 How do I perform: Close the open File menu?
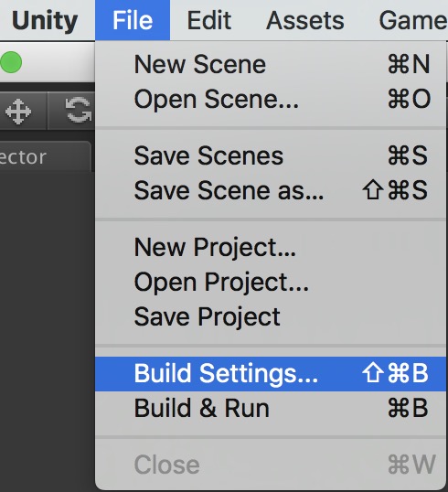(x=133, y=20)
